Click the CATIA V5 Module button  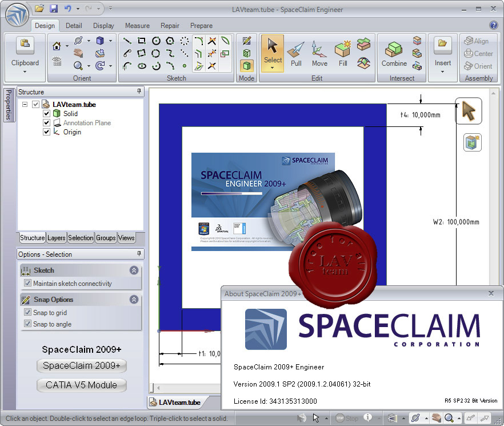82,385
